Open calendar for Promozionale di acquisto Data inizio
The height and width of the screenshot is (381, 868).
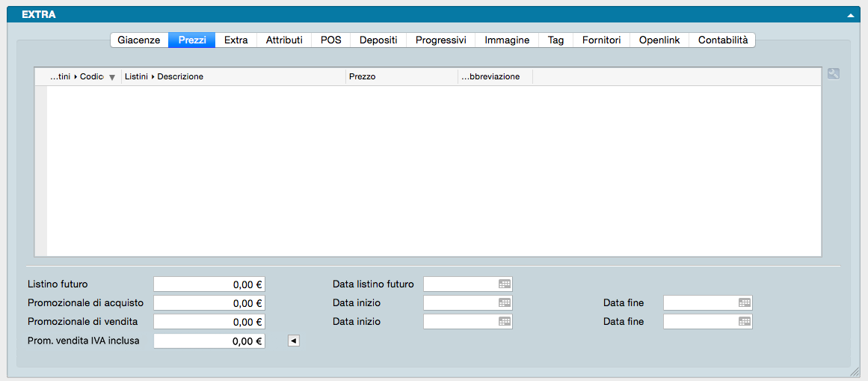pos(505,303)
